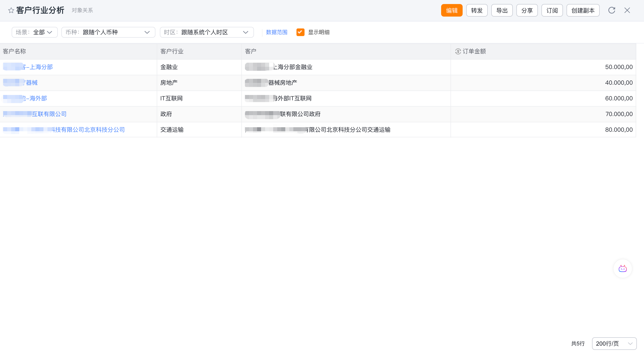Click the currency icon beside 订单金额
The height and width of the screenshot is (353, 644).
click(x=458, y=51)
